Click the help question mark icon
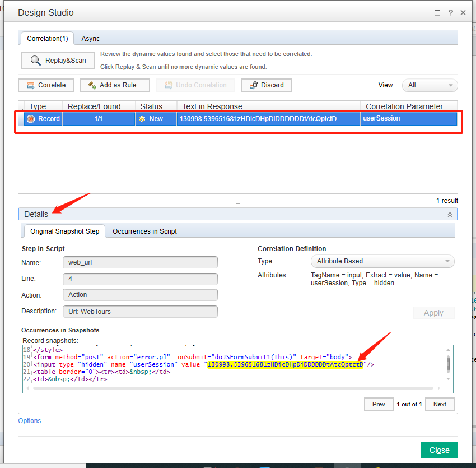476x468 pixels. click(x=450, y=12)
